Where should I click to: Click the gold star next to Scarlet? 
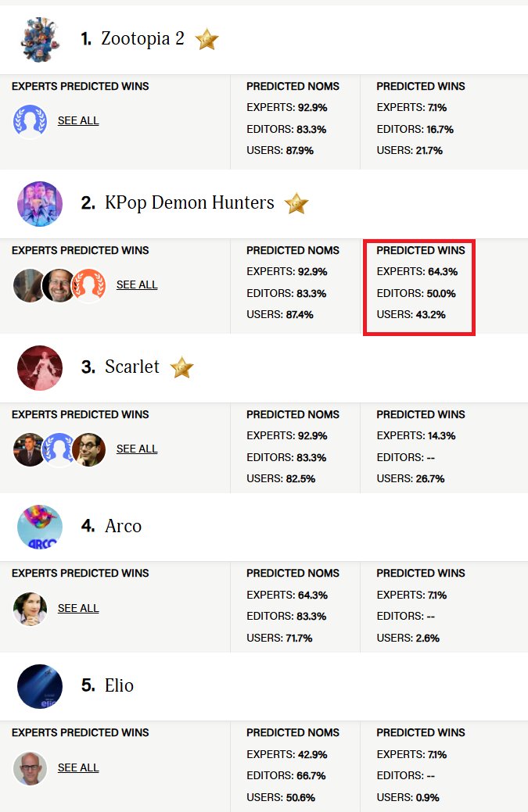click(182, 367)
